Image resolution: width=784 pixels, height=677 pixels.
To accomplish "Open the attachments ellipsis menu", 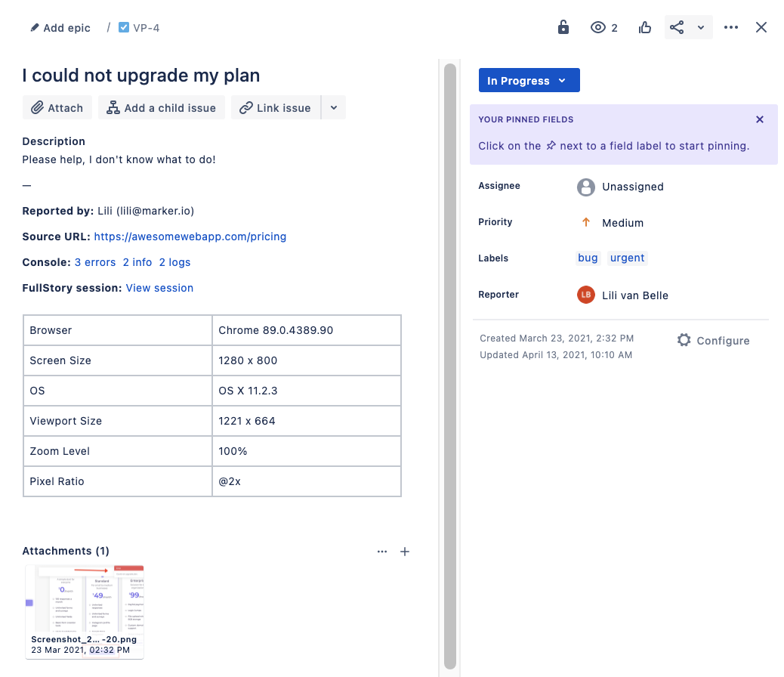I will point(382,552).
